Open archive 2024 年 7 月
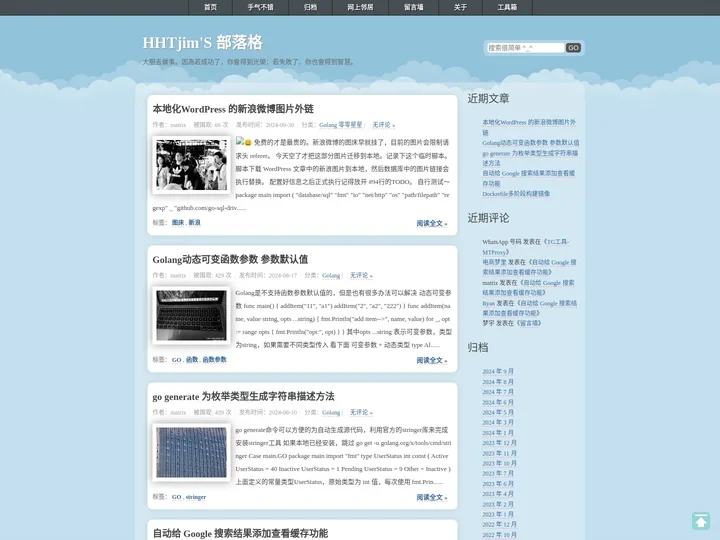 pos(498,392)
